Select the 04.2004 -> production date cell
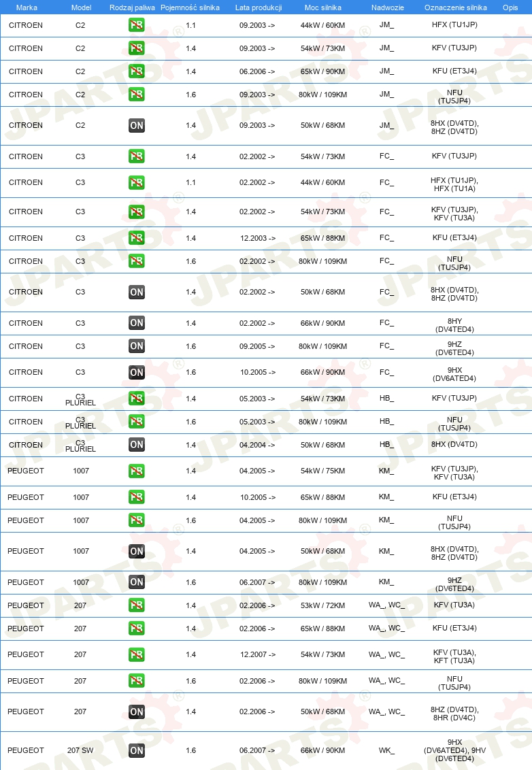This screenshot has height=770, width=532. coord(257,445)
